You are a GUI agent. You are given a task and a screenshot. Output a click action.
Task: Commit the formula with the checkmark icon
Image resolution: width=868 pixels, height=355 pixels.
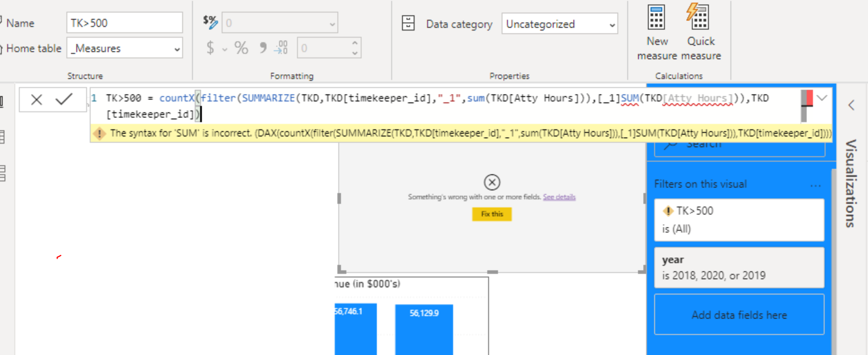coord(64,100)
